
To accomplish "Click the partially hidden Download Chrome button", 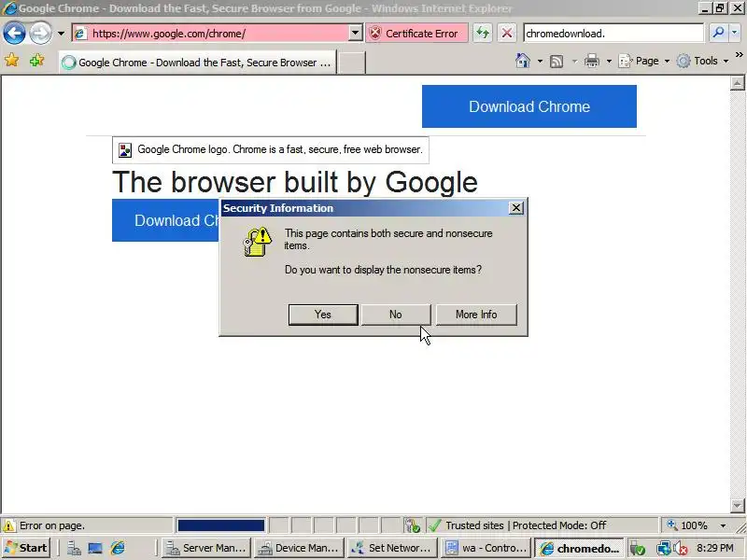I will pyautogui.click(x=166, y=220).
